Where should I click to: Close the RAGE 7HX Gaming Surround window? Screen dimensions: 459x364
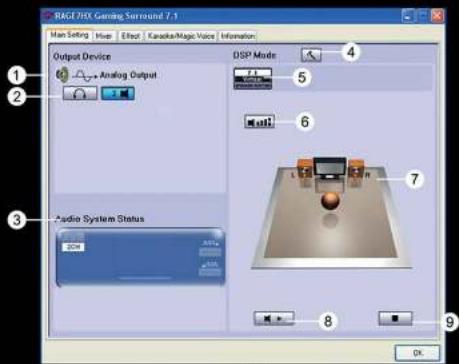coord(437,16)
